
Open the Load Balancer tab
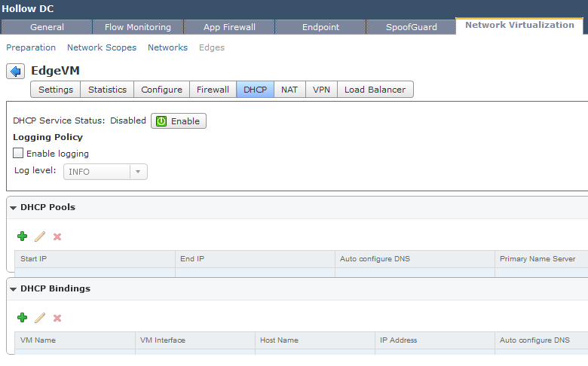click(375, 90)
